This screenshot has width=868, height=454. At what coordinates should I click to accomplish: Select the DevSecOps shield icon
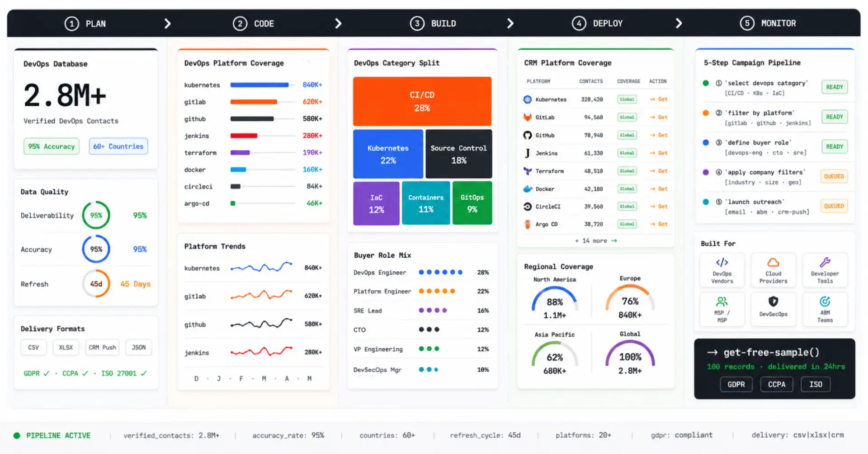coord(773,302)
